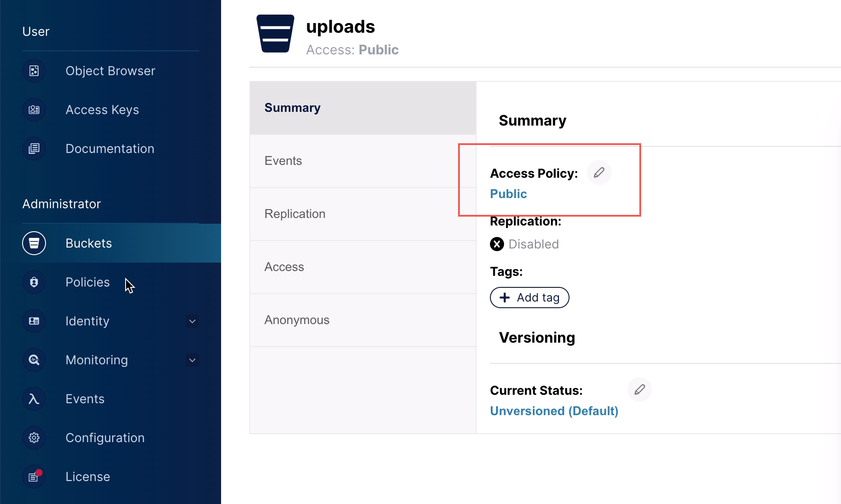This screenshot has width=841, height=504.
Task: Edit versioning Current Status pencil icon
Action: [639, 389]
